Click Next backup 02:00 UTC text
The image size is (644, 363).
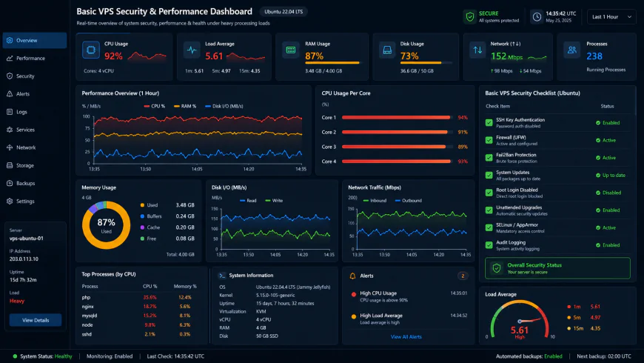click(604, 356)
